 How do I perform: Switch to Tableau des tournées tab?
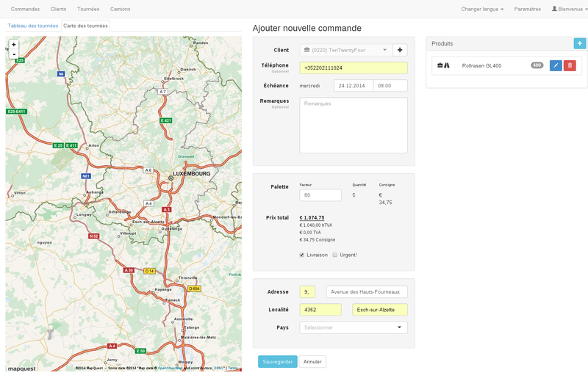tap(32, 26)
